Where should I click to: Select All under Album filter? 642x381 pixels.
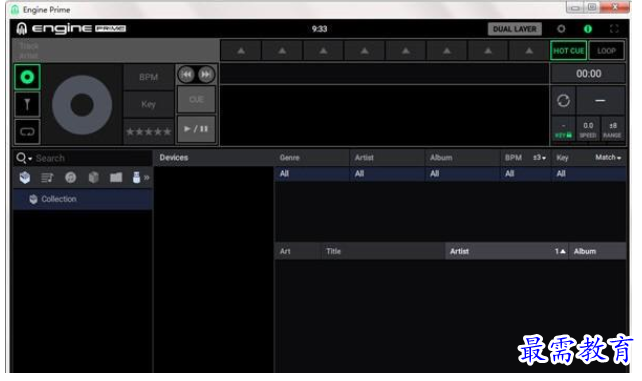(x=462, y=174)
